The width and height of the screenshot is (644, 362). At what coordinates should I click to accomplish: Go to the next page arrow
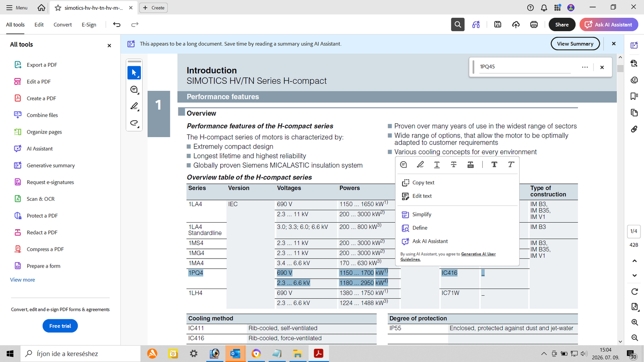(635, 276)
